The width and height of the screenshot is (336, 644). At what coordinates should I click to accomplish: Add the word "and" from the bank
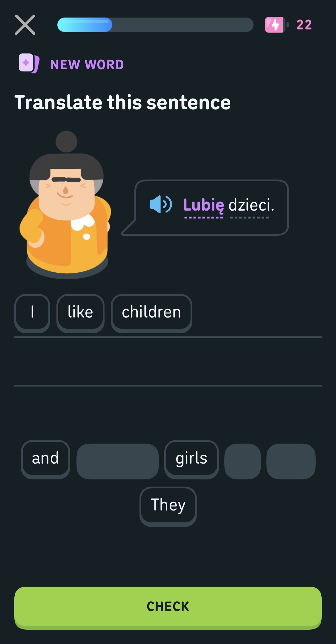[45, 459]
